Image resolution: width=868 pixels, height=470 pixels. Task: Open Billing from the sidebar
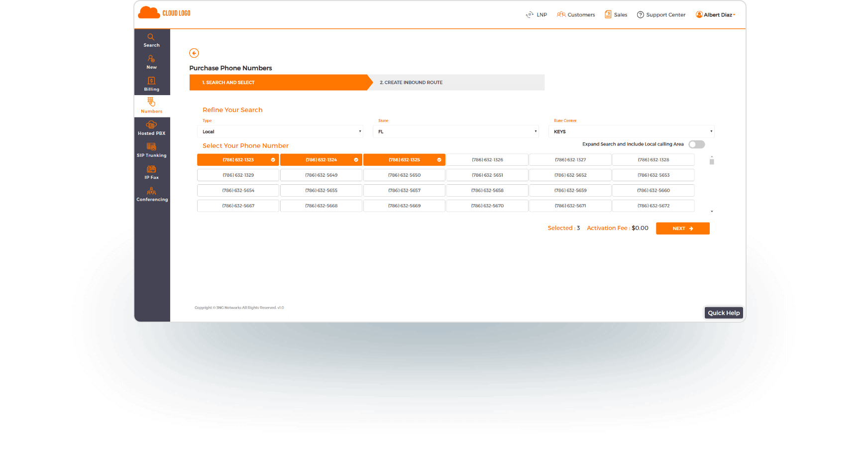(151, 84)
